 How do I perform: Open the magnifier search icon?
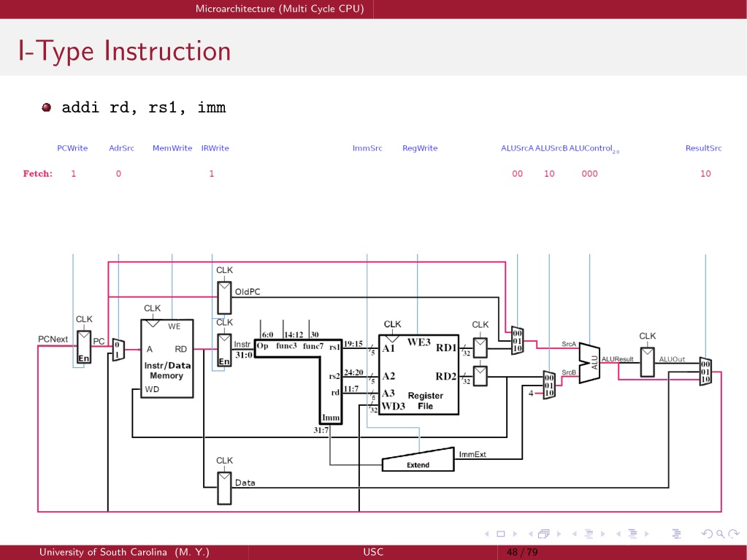tap(720, 534)
